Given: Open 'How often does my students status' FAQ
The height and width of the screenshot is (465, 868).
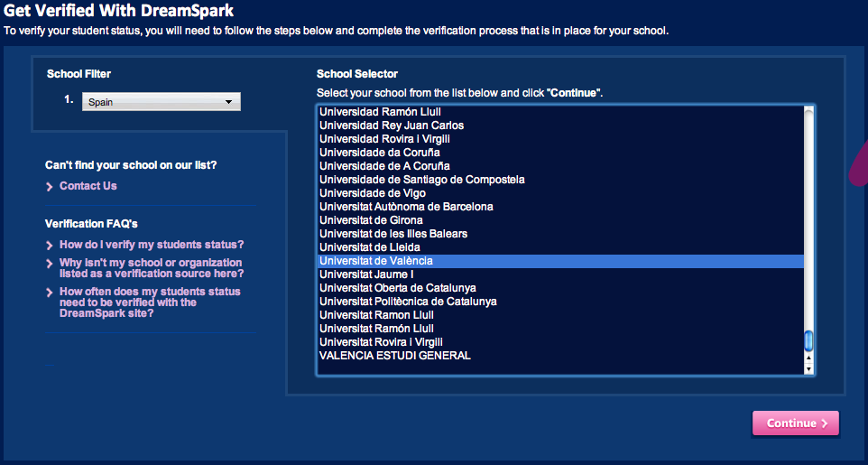Looking at the screenshot, I should click(x=150, y=302).
